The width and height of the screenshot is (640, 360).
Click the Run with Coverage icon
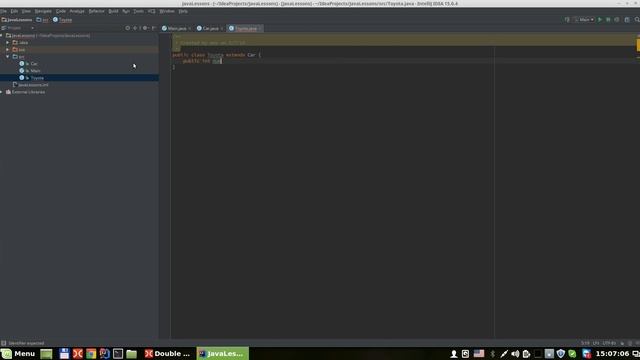pyautogui.click(x=617, y=20)
